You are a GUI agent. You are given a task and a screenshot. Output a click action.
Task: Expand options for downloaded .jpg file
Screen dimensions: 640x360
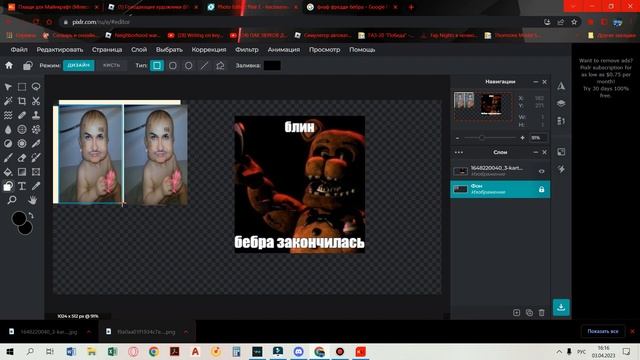[x=89, y=332]
